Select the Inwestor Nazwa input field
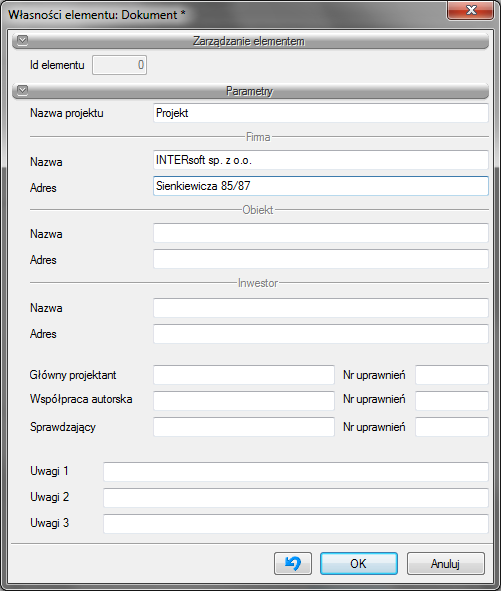The width and height of the screenshot is (501, 591). pos(321,308)
